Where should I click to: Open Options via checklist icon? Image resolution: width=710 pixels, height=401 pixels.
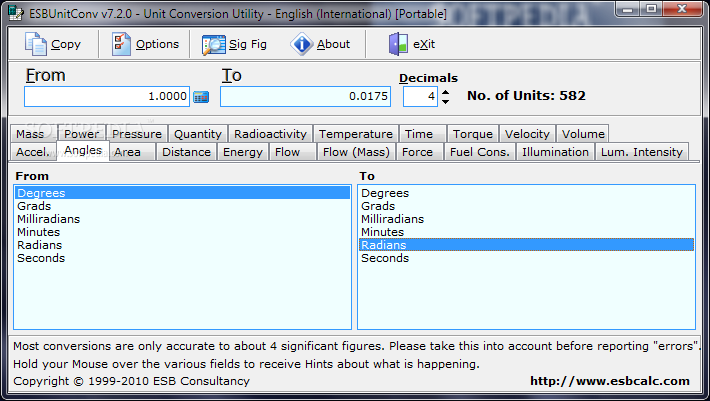(x=121, y=44)
